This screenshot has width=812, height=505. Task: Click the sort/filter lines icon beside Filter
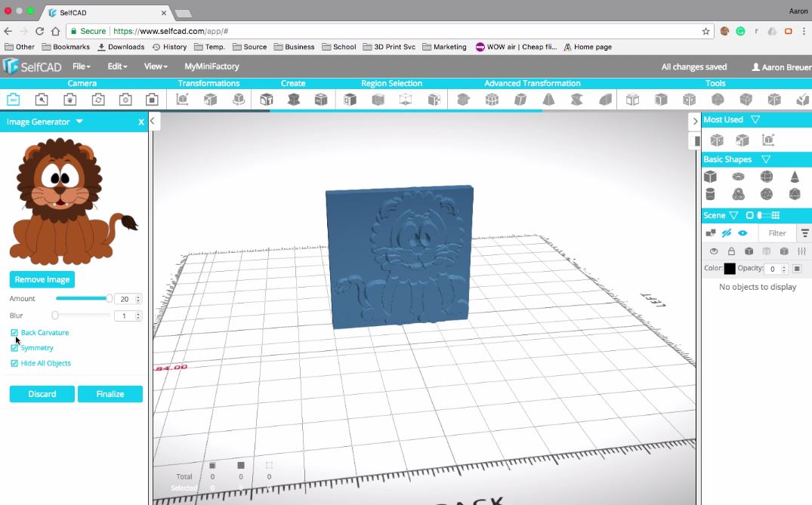(804, 233)
